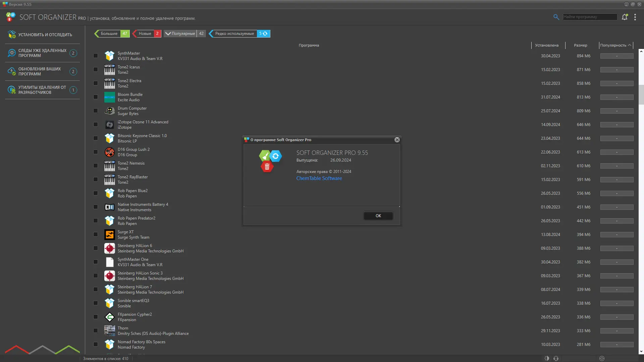Click the D16 Group Lush 2 icon
644x362 pixels.
coord(109,152)
